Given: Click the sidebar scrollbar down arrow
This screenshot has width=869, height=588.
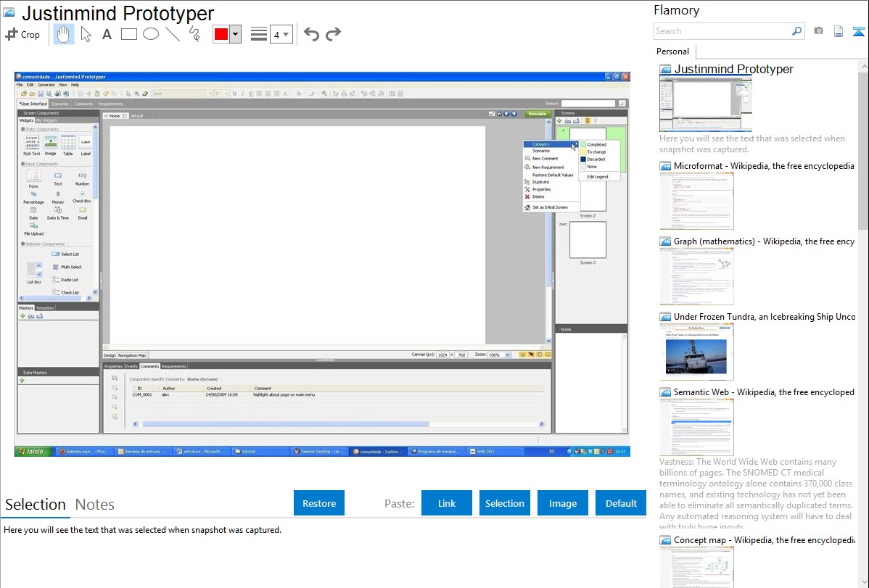Looking at the screenshot, I should [864, 582].
